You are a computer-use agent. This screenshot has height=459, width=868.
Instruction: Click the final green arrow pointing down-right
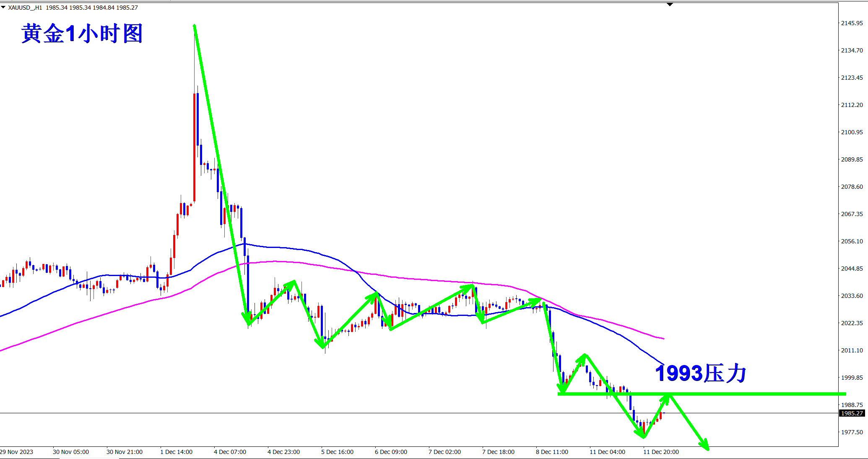(x=690, y=422)
